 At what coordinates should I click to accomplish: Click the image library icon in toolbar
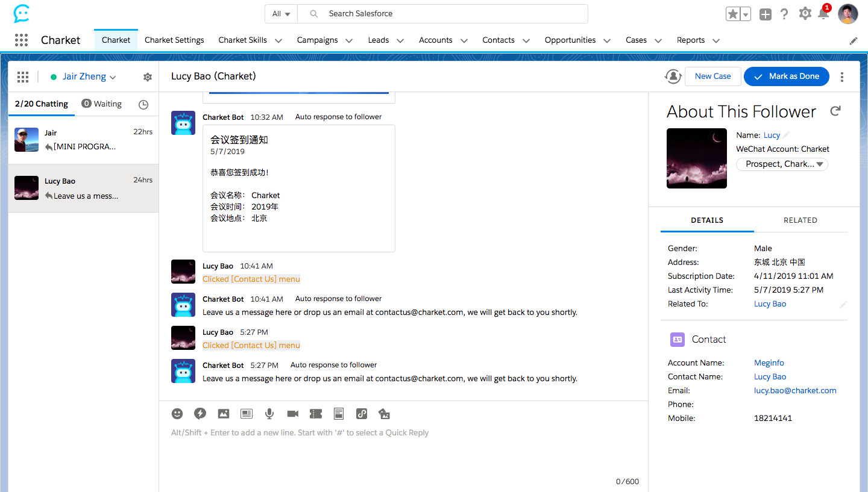click(x=385, y=414)
